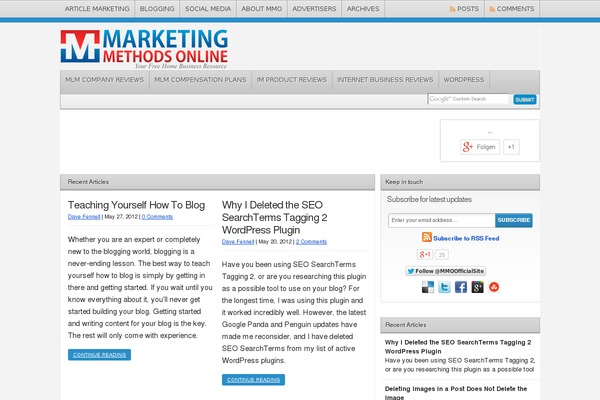
Task: Open the Facebook social icon
Action: [461, 287]
